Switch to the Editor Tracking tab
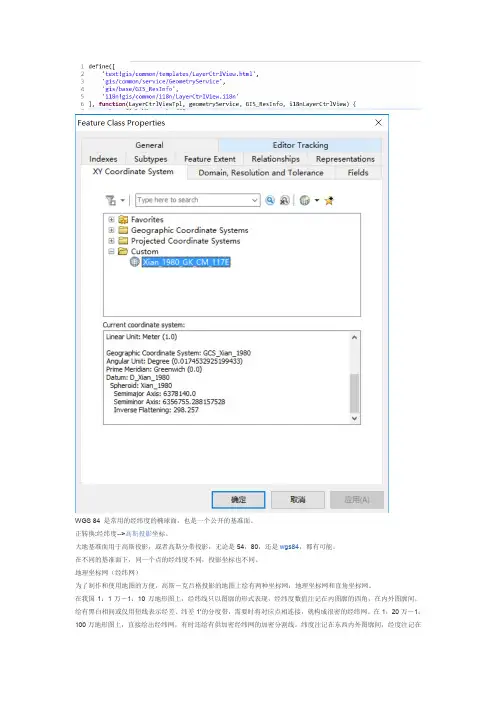 pos(300,145)
